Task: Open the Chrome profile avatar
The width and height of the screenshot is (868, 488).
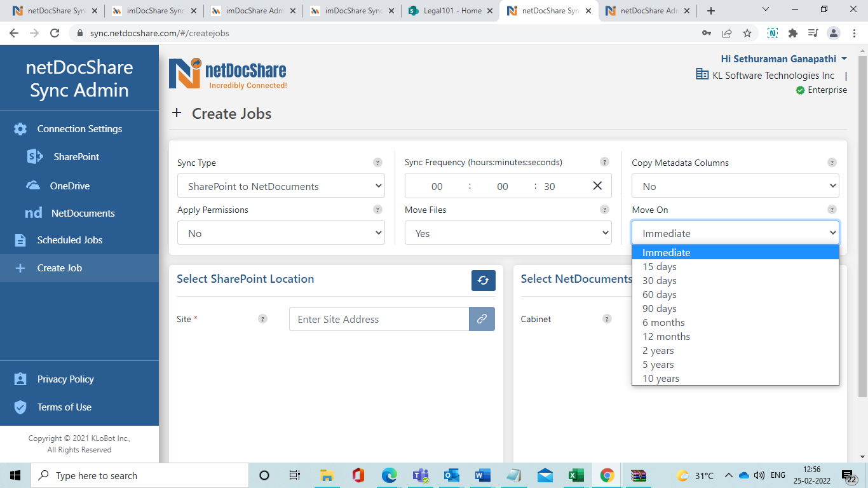Action: (x=834, y=33)
